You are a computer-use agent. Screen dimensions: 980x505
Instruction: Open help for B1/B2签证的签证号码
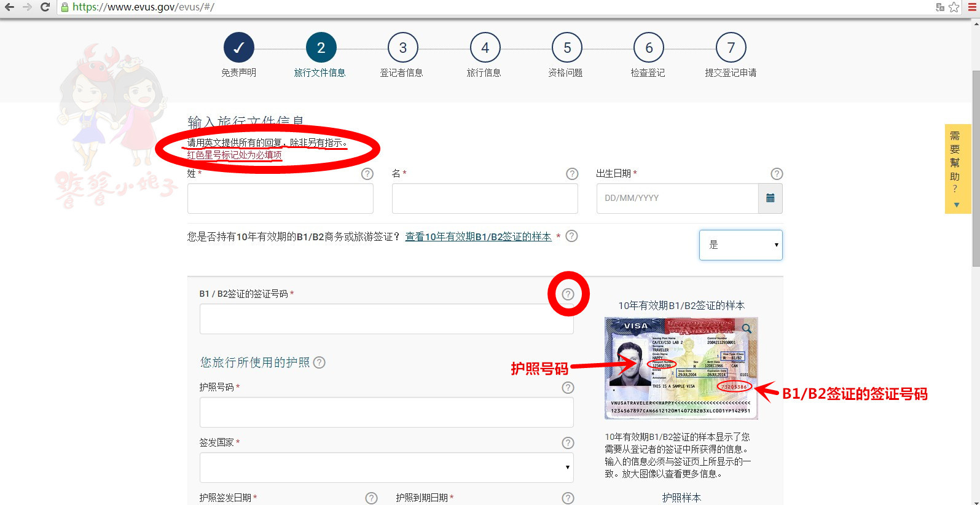click(x=568, y=294)
